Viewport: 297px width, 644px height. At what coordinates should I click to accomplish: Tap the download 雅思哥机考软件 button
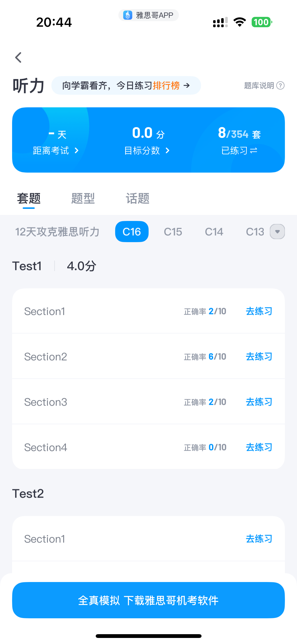click(x=148, y=600)
